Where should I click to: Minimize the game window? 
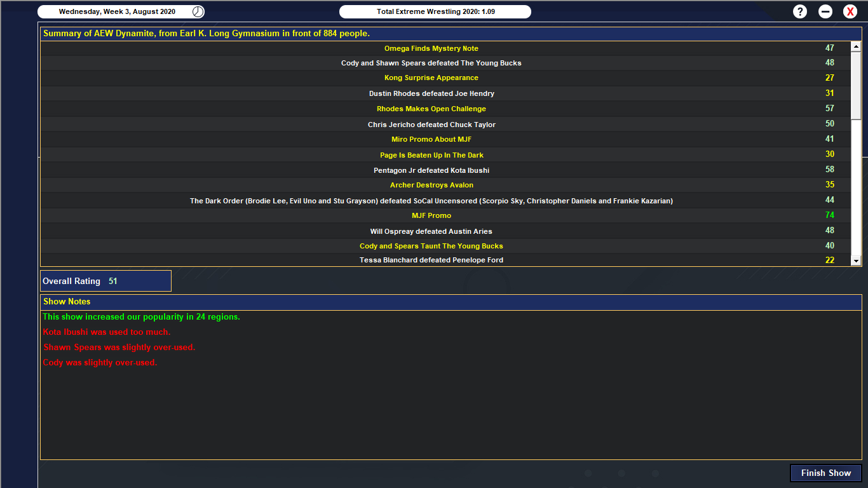[825, 11]
